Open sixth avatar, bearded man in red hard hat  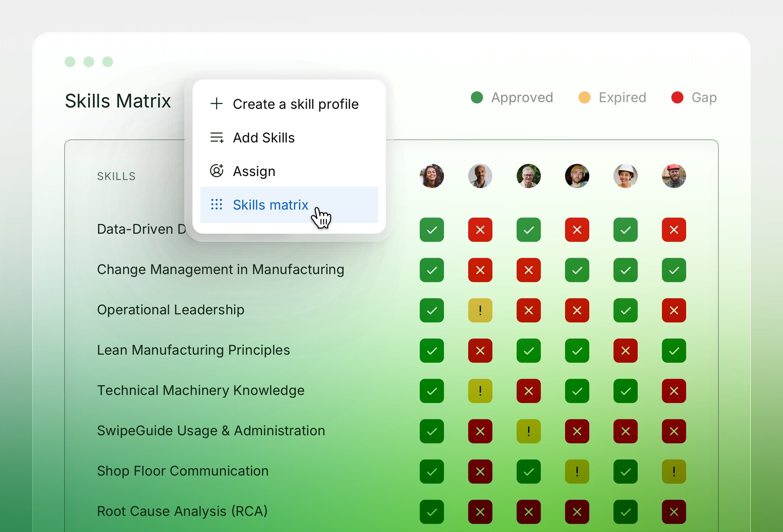tap(674, 176)
